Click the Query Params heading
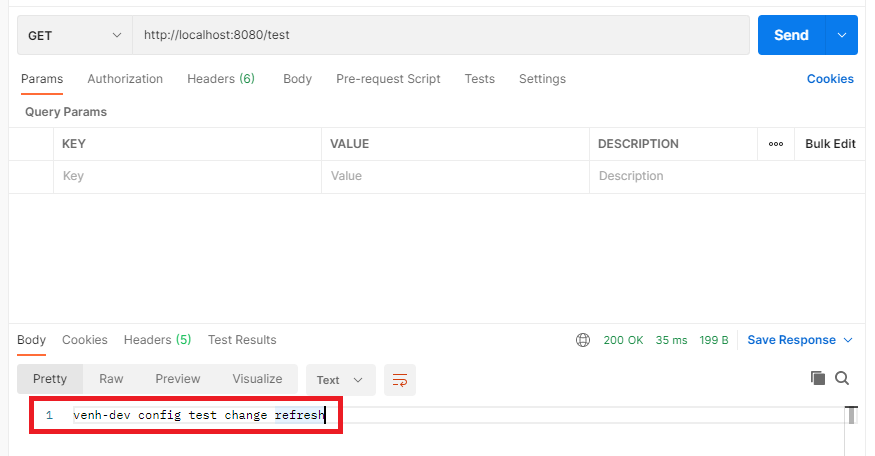 (66, 112)
